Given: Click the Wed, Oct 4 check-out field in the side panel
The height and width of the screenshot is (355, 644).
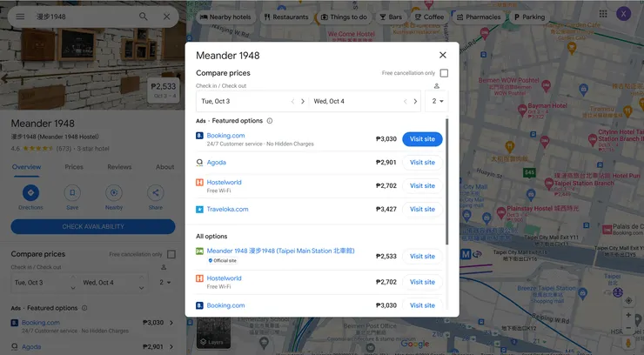Looking at the screenshot, I should click(x=113, y=283).
